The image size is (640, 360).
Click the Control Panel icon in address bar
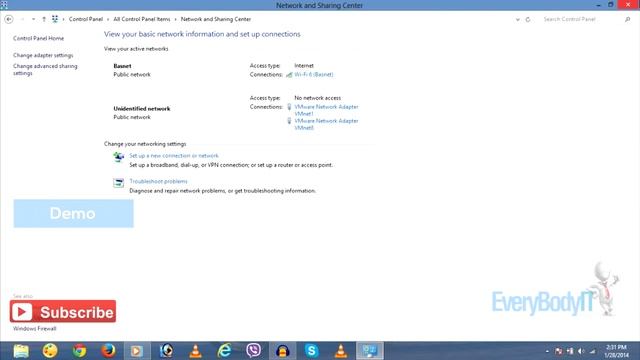(x=55, y=19)
